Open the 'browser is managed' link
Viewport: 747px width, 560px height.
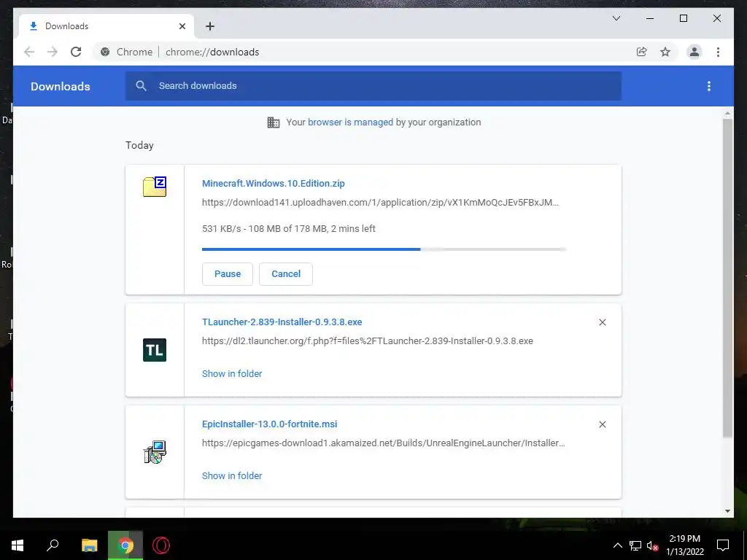point(350,122)
